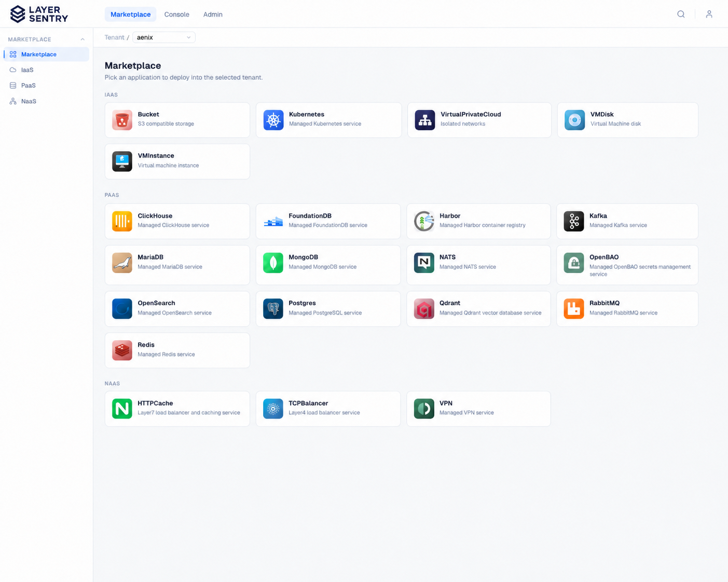728x582 pixels.
Task: Switch to the Marketplace top tab
Action: click(130, 15)
